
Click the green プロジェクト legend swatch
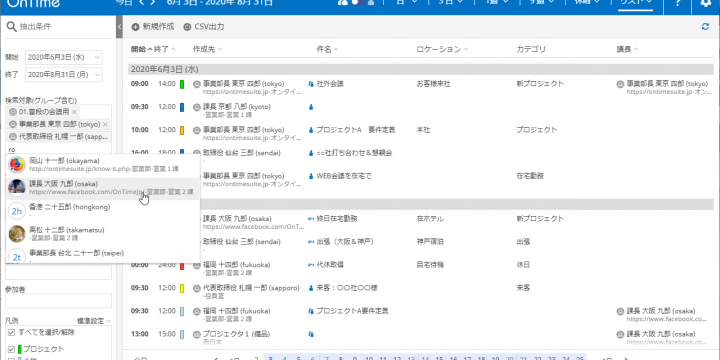click(20, 349)
